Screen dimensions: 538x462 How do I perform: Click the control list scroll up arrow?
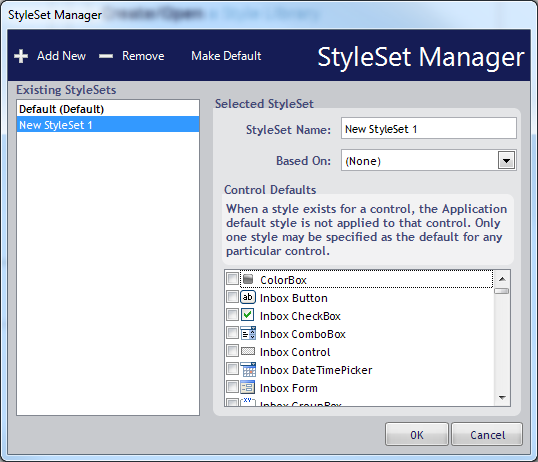[x=502, y=279]
